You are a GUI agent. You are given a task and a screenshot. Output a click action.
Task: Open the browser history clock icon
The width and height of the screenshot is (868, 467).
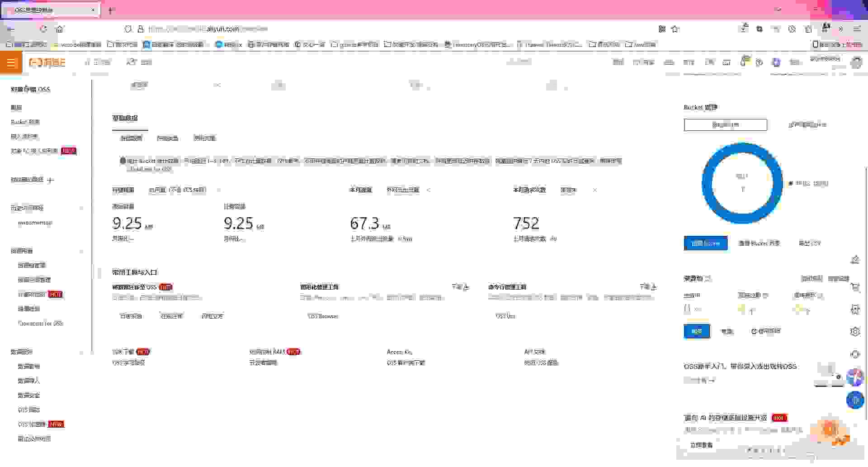(x=792, y=29)
